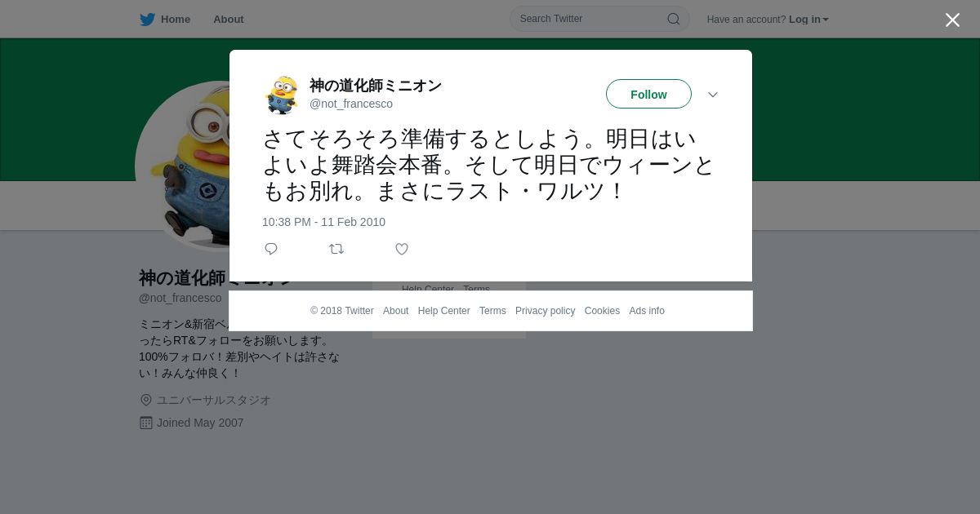The image size is (980, 514).
Task: Click the reply speech bubble icon
Action: (x=271, y=249)
